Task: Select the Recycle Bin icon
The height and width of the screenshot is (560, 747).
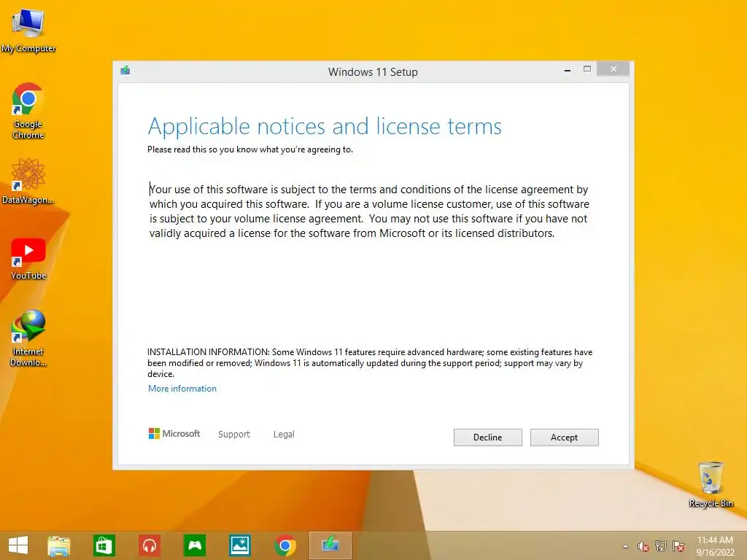Action: (x=711, y=484)
